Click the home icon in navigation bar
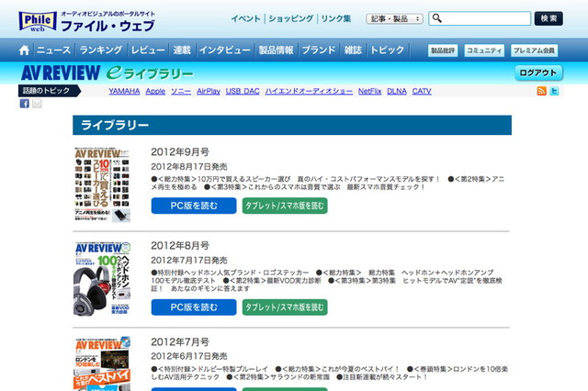588x391 pixels. pos(25,50)
